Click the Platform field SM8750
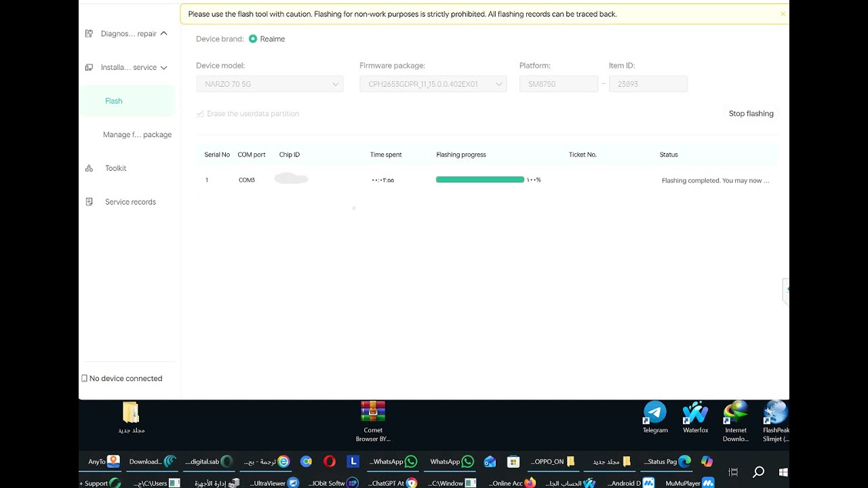868x488 pixels. pyautogui.click(x=559, y=84)
